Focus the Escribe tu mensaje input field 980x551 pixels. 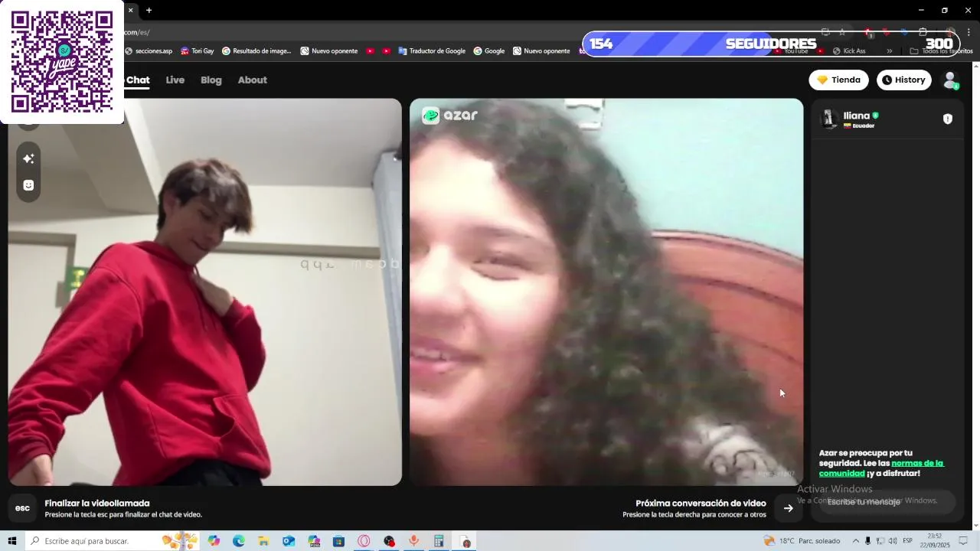pyautogui.click(x=887, y=502)
